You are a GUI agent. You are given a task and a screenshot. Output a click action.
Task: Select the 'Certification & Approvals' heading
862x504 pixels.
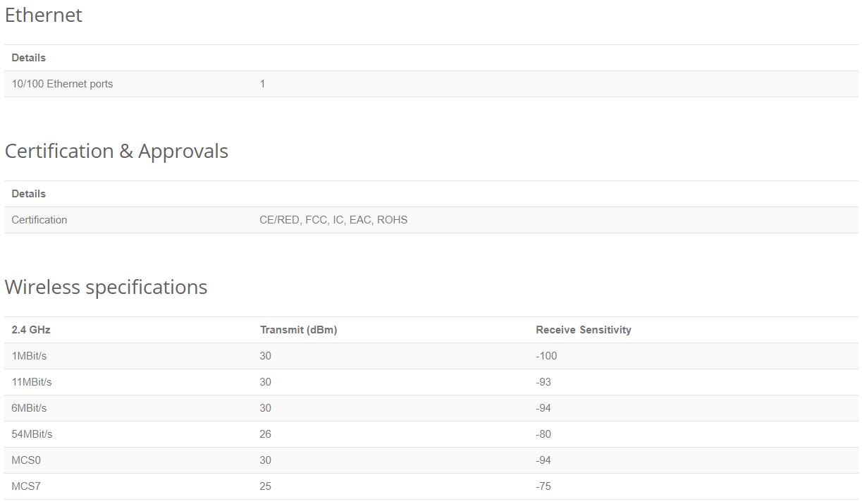pyautogui.click(x=116, y=152)
